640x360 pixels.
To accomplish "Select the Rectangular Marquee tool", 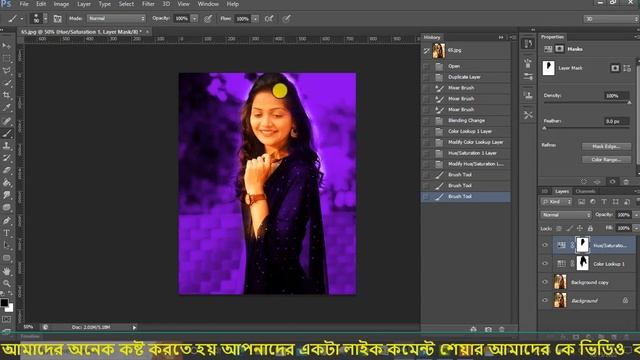I will coord(7,58).
